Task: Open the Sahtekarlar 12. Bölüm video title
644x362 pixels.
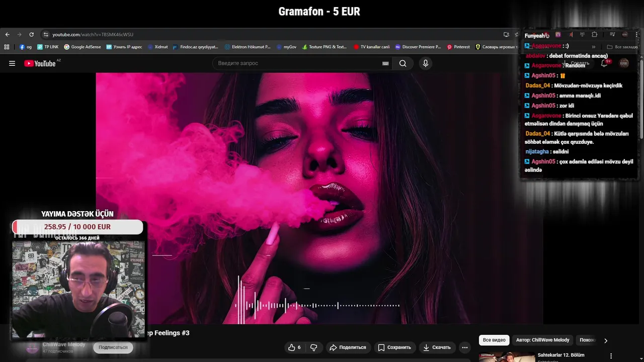Action: 561,355
